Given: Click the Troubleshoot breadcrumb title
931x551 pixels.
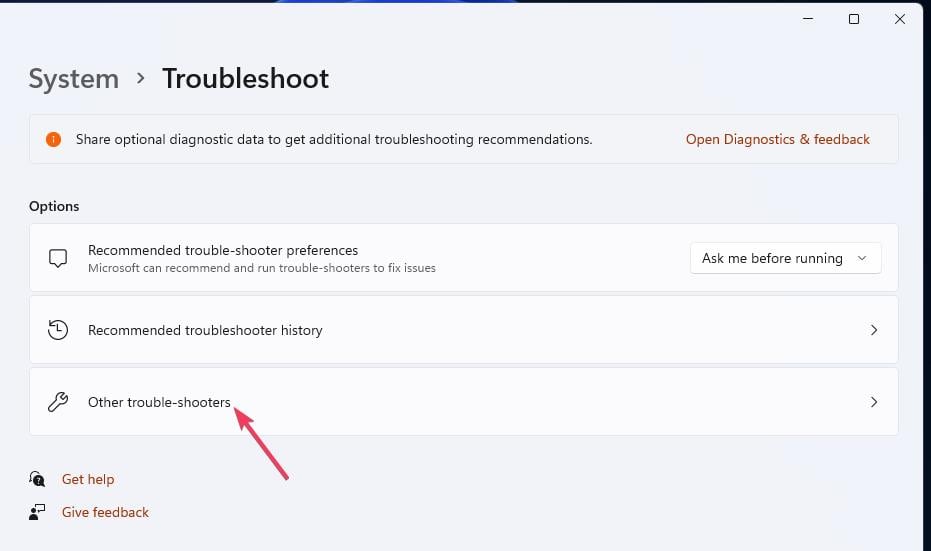Looking at the screenshot, I should (x=245, y=79).
